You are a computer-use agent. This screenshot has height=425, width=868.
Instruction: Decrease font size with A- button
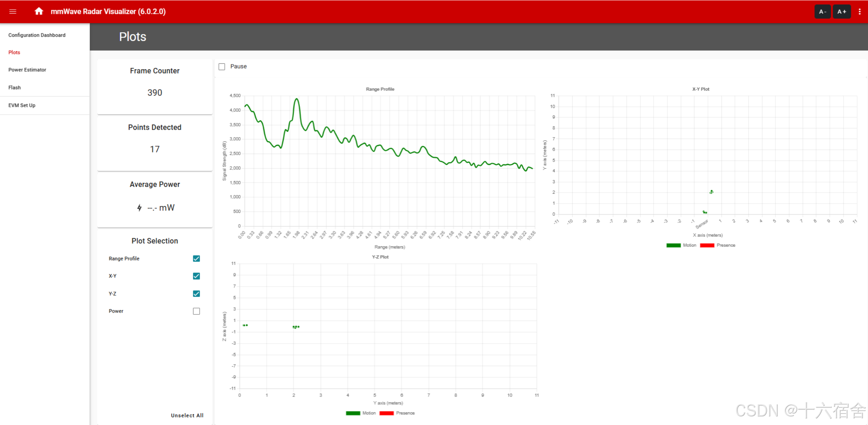tap(822, 12)
